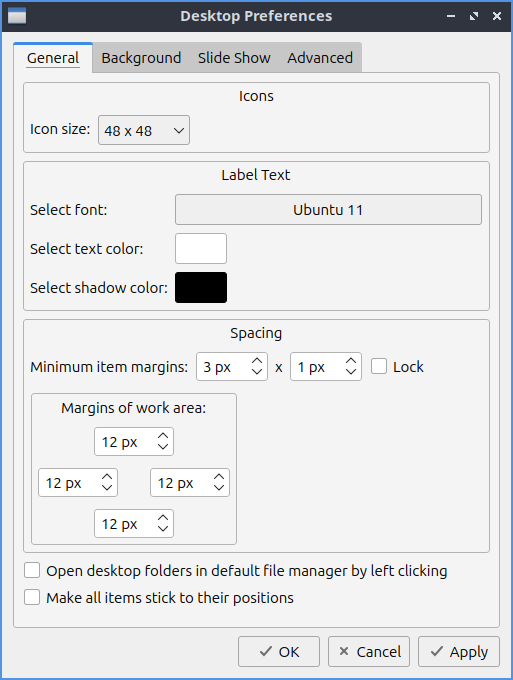
Task: Pick the black shadow color swatch
Action: (x=201, y=288)
